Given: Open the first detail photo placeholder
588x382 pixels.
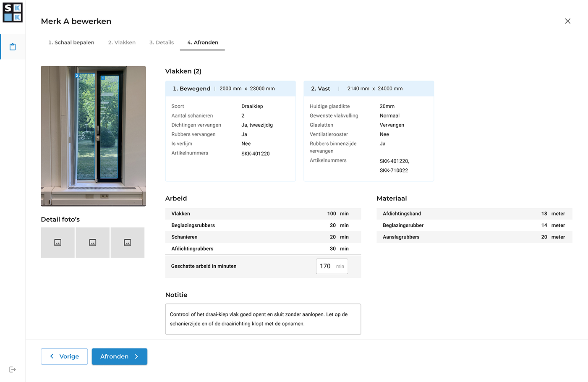Looking at the screenshot, I should tap(58, 243).
